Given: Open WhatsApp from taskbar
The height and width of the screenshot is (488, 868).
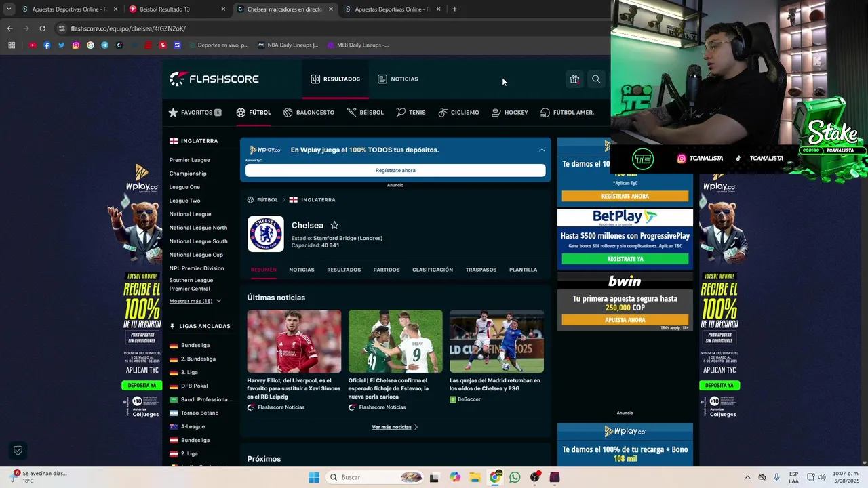Looking at the screenshot, I should (515, 477).
